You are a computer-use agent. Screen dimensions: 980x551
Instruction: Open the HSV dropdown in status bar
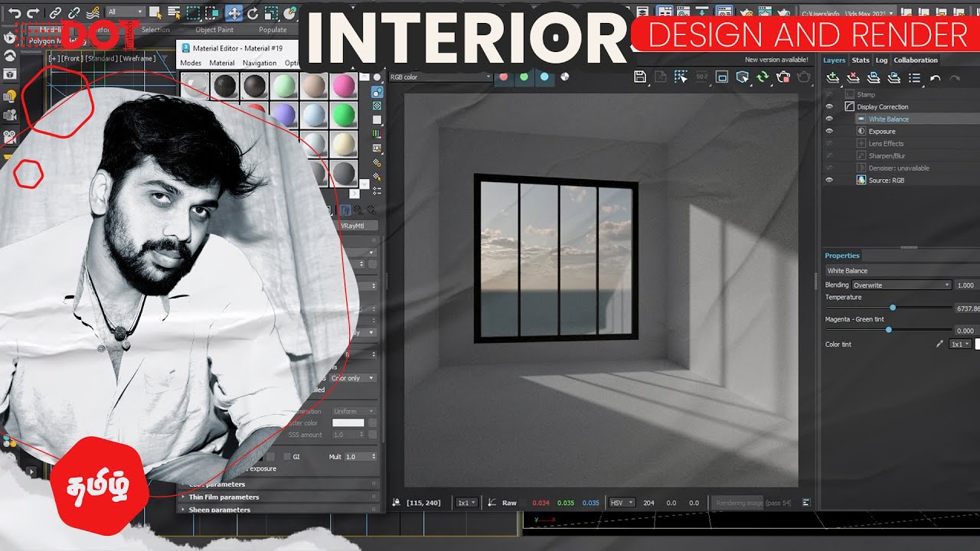tap(621, 503)
